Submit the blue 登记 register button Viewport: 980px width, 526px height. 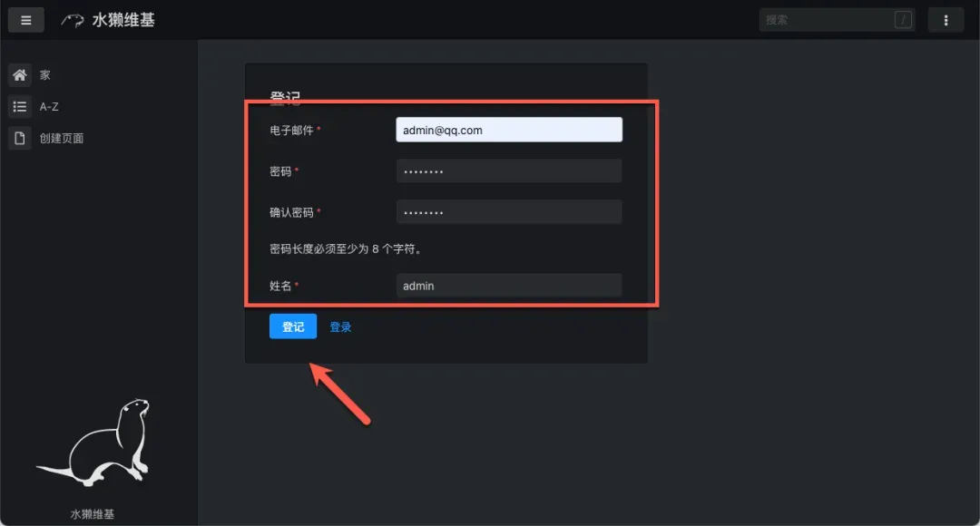pos(292,326)
